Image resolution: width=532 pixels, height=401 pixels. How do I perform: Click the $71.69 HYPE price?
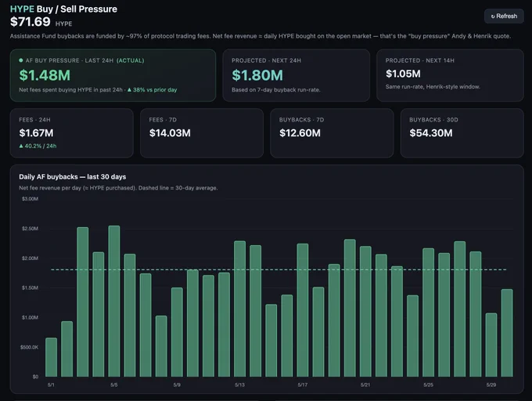[x=41, y=22]
